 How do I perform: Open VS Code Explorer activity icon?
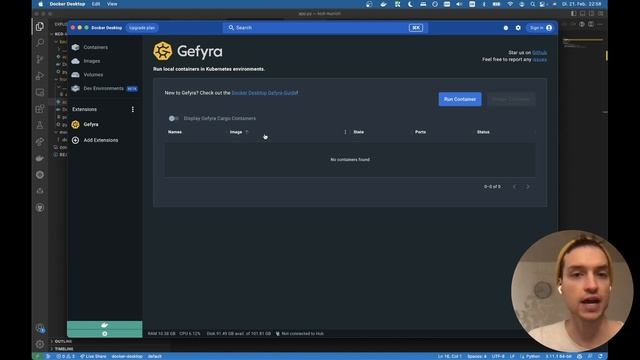click(40, 27)
